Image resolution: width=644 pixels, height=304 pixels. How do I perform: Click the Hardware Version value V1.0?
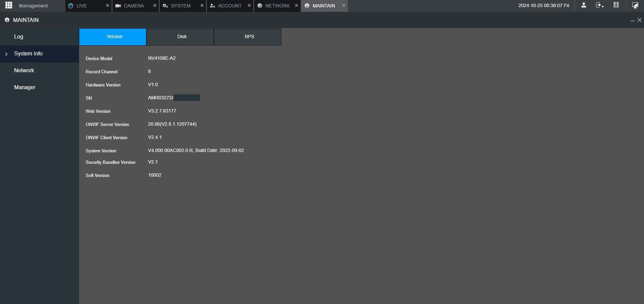tap(153, 84)
